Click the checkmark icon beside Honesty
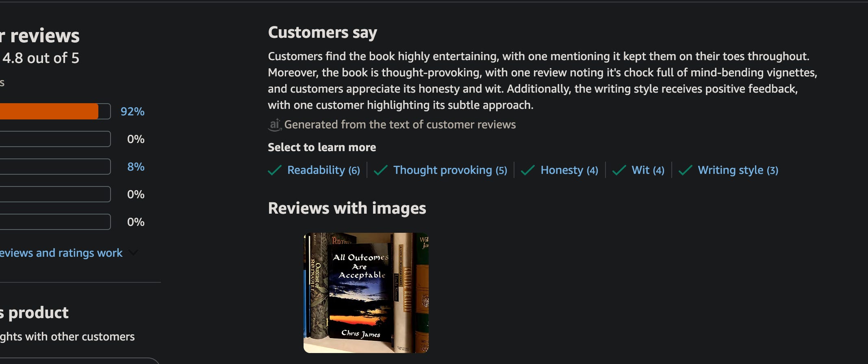Image resolution: width=868 pixels, height=364 pixels. (x=527, y=170)
